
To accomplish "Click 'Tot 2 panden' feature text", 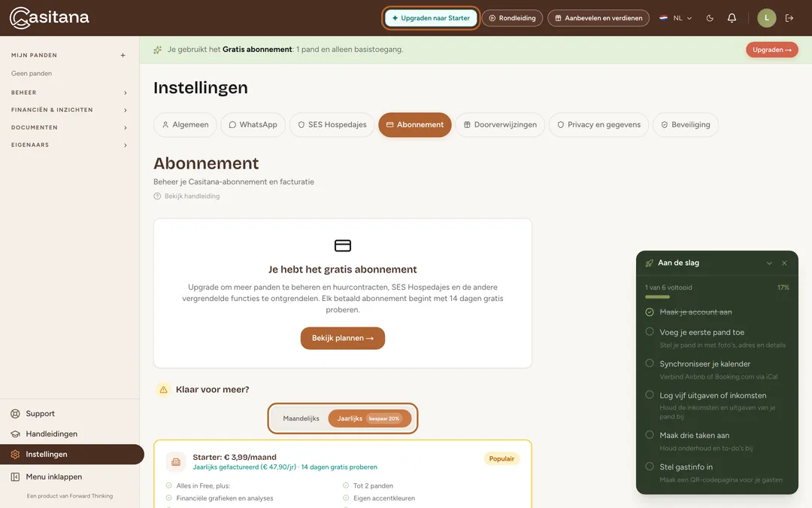I will pos(374,485).
